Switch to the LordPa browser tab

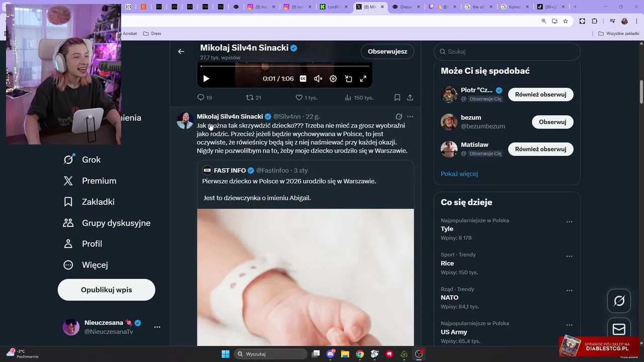(334, 7)
